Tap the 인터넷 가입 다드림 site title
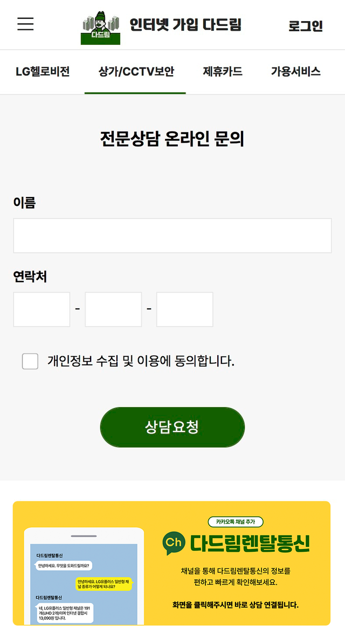The image size is (345, 644). pos(185,24)
